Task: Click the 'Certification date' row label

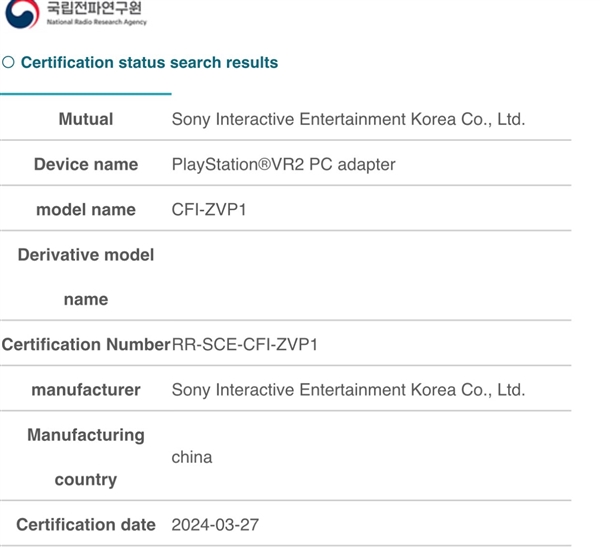Action: (x=86, y=525)
